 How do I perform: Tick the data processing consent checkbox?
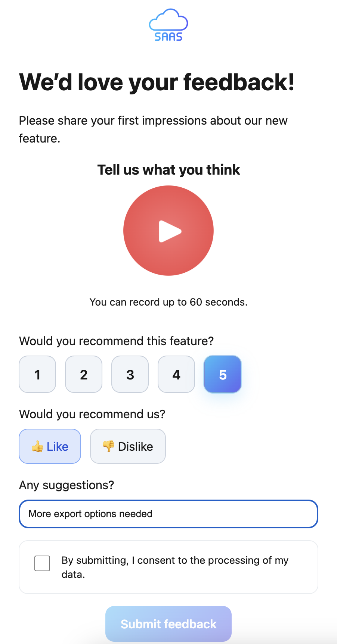pos(42,563)
